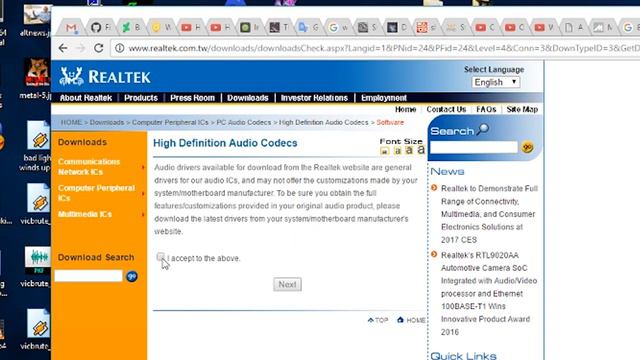Check the 'I accept to the above' box
The width and height of the screenshot is (640, 360).
click(160, 257)
